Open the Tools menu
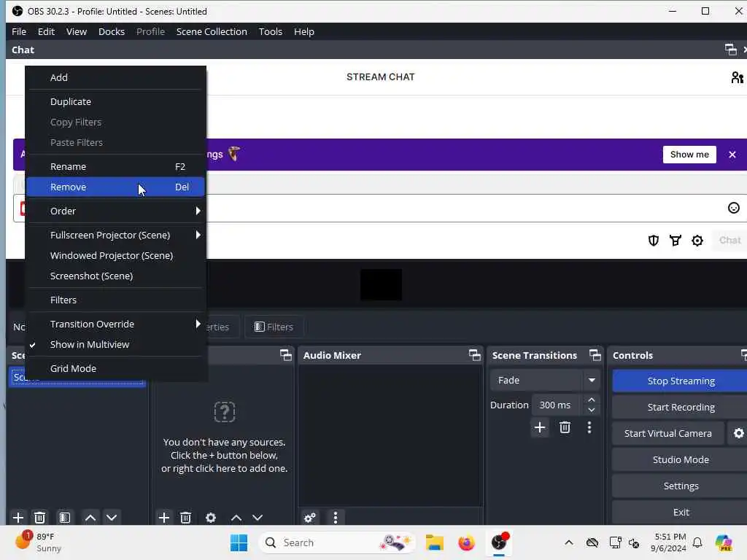Screen dimensions: 747x560 click(x=270, y=31)
